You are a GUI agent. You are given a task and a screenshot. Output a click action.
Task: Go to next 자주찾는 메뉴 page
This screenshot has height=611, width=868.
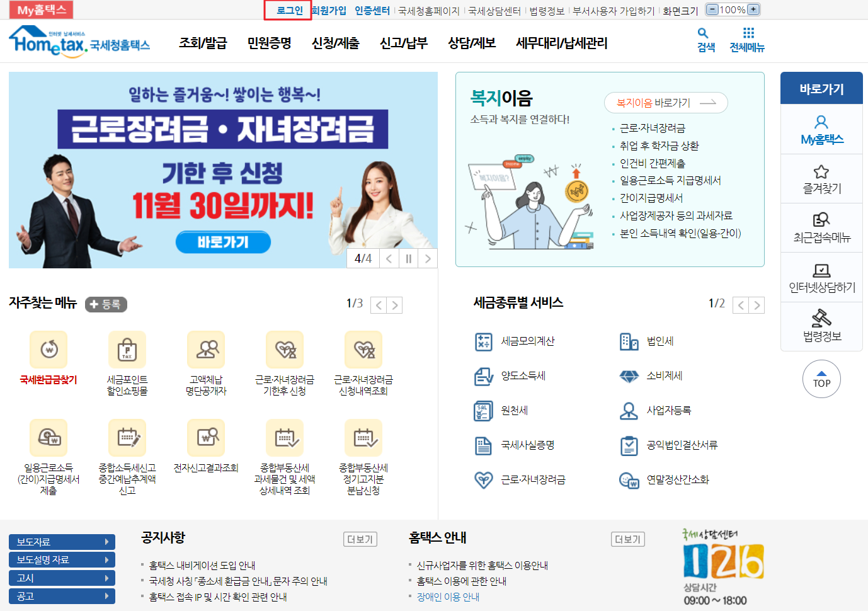(x=395, y=305)
